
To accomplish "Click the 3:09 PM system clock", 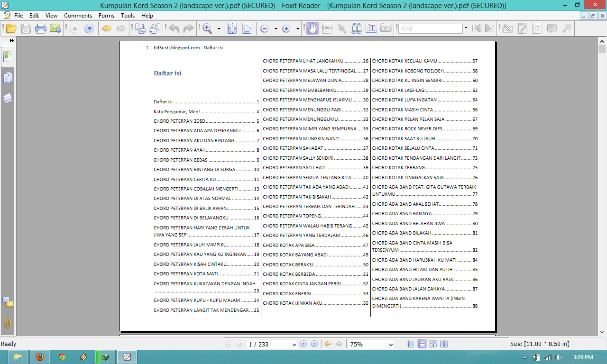I will (583, 357).
